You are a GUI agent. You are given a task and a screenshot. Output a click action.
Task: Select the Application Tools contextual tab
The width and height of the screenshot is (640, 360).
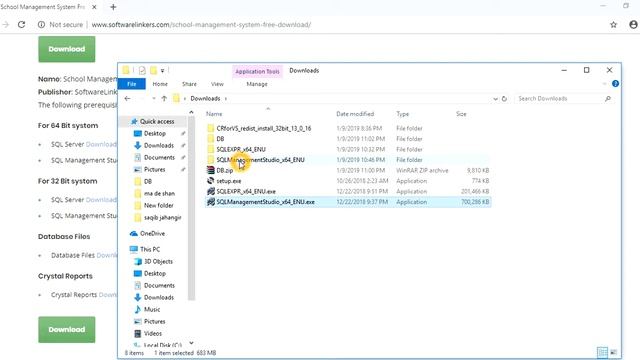[257, 71]
